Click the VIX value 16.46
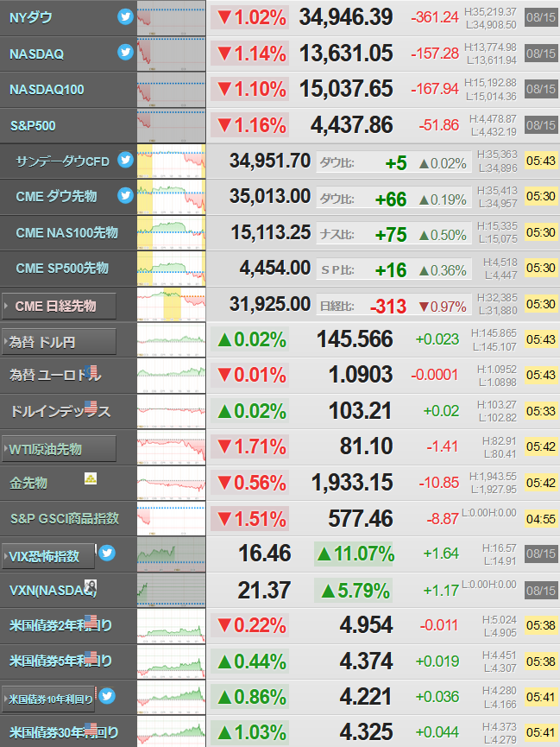 point(265,554)
